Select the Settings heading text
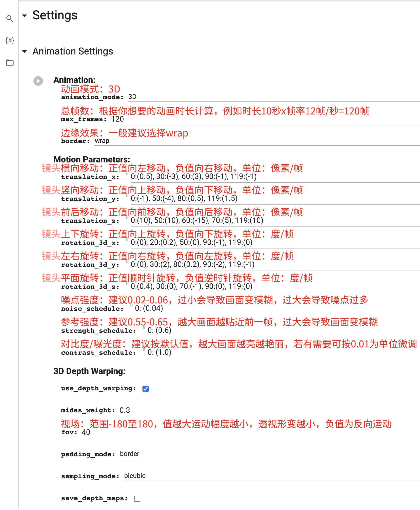This screenshot has width=420, height=510. coord(55,15)
